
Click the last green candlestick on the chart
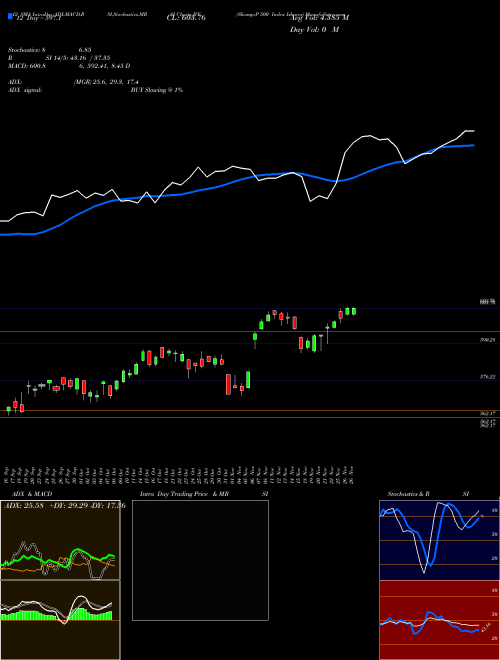354,311
